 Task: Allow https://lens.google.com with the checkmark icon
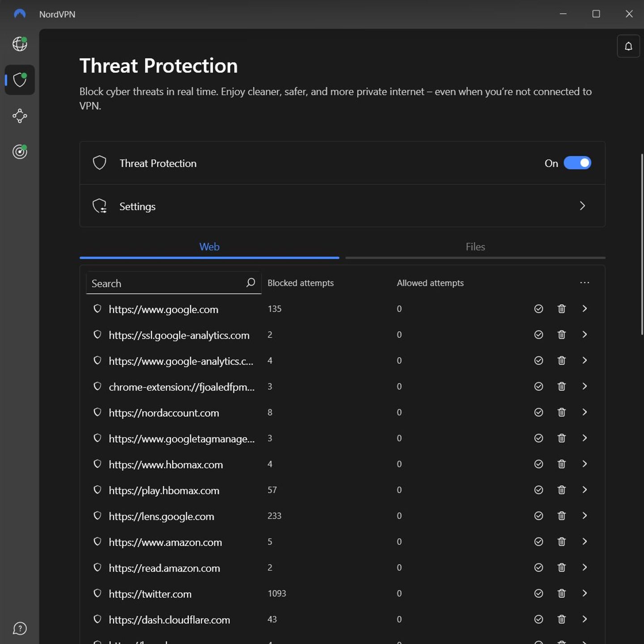click(538, 516)
